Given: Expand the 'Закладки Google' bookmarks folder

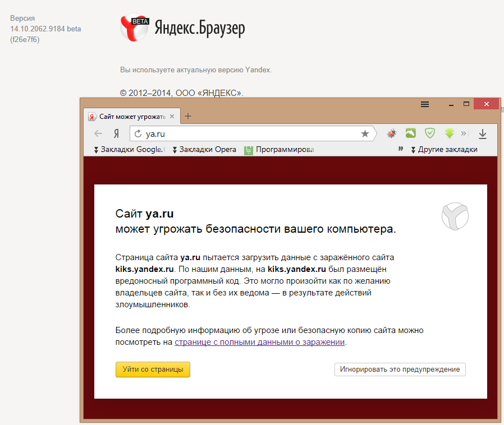Looking at the screenshot, I should click(130, 149).
